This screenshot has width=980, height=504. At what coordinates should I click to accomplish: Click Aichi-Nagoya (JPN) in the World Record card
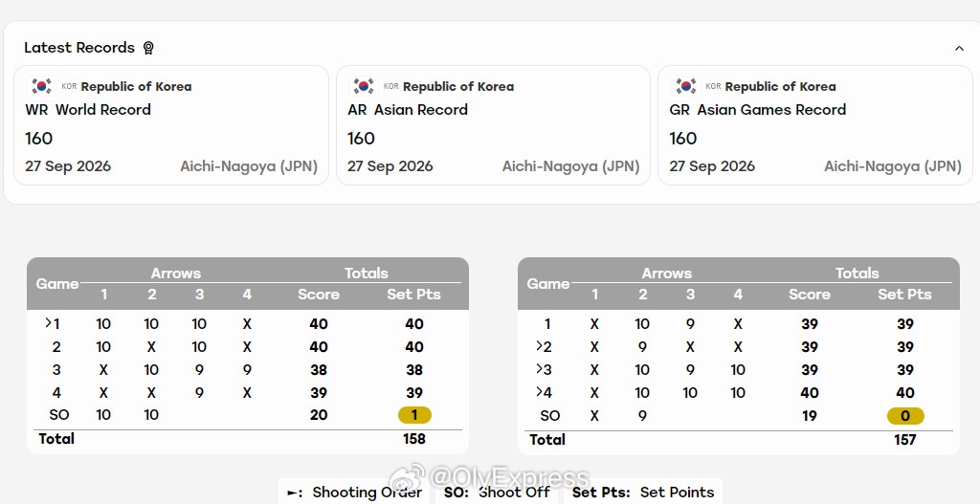(249, 166)
